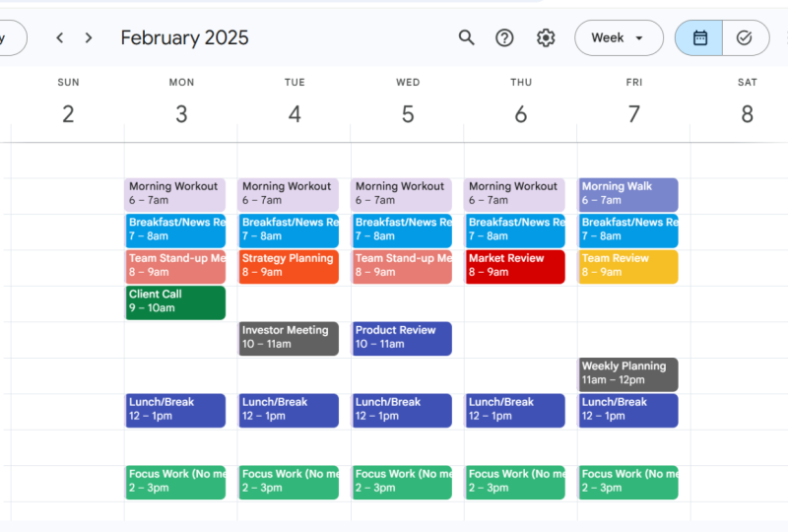
Task: Open the Product Review event
Action: [x=402, y=338]
